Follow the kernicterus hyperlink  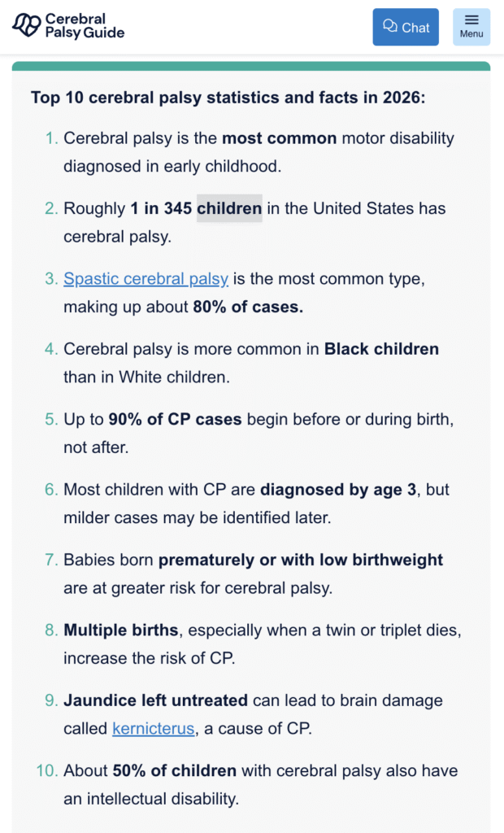click(x=153, y=728)
